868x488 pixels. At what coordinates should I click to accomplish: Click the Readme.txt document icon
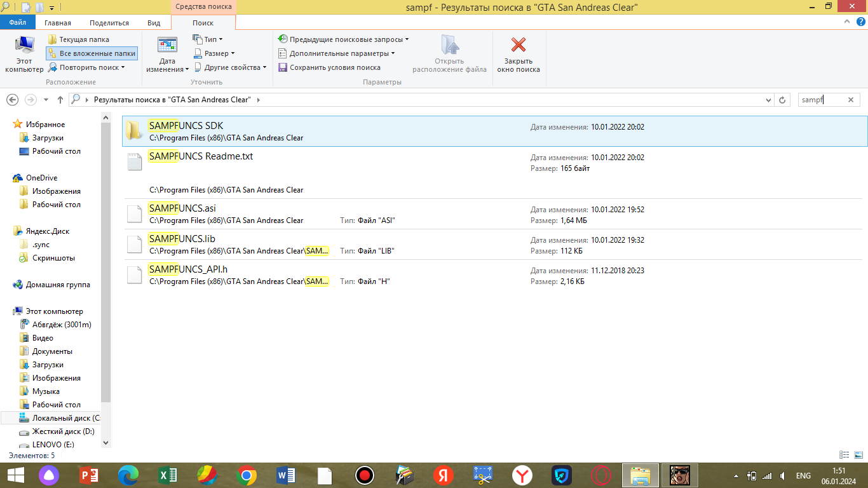(134, 161)
